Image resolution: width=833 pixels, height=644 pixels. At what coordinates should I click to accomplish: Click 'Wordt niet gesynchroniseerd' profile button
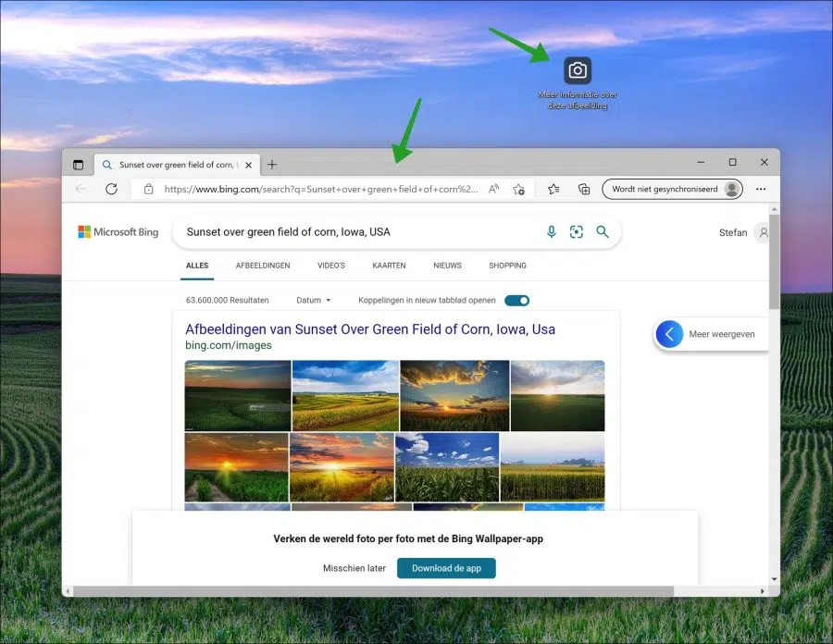coord(673,189)
